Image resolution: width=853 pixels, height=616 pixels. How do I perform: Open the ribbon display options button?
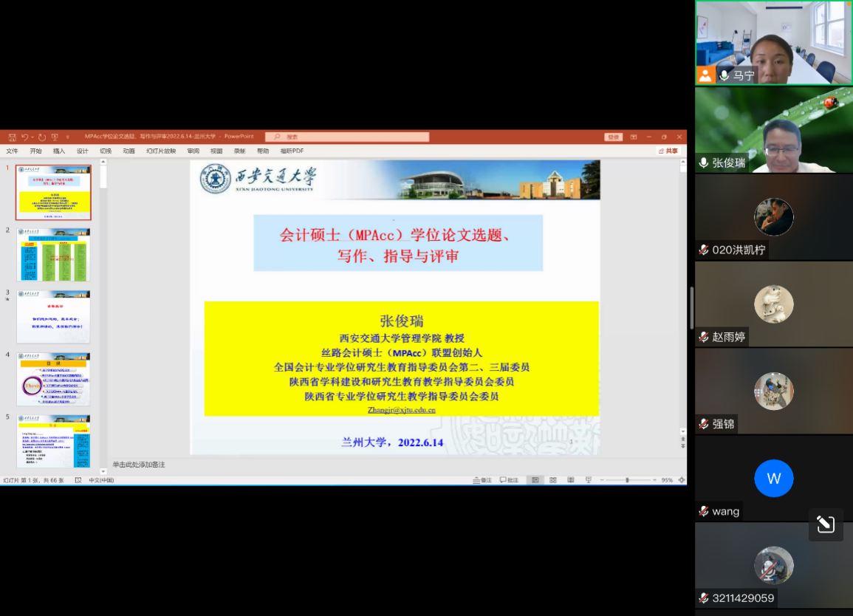(x=634, y=137)
